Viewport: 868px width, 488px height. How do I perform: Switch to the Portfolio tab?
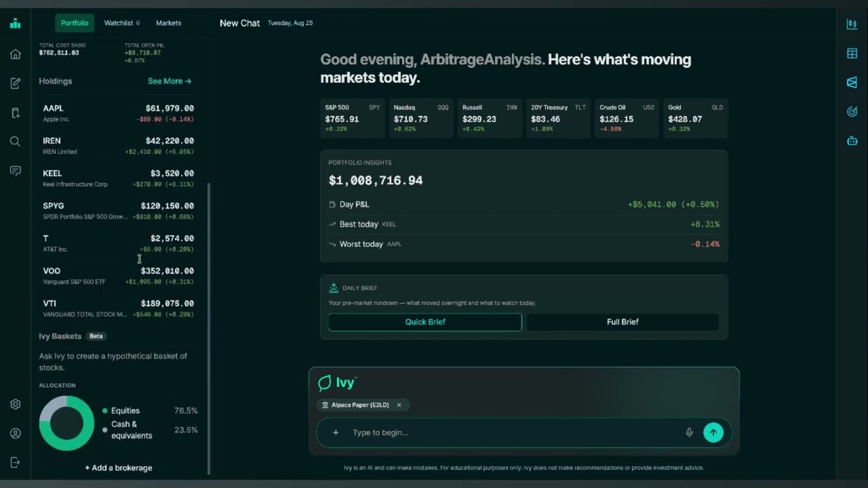point(75,23)
